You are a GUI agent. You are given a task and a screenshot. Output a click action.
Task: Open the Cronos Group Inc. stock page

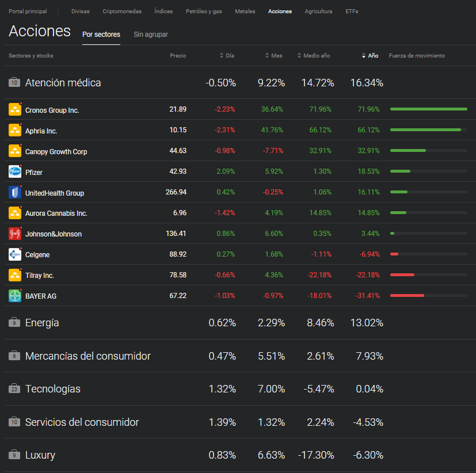pyautogui.click(x=52, y=110)
